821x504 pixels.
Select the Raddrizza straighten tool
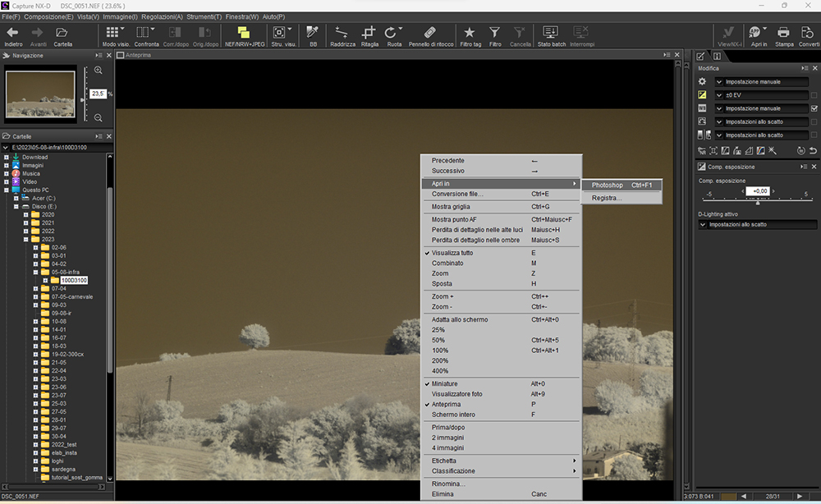point(342,34)
